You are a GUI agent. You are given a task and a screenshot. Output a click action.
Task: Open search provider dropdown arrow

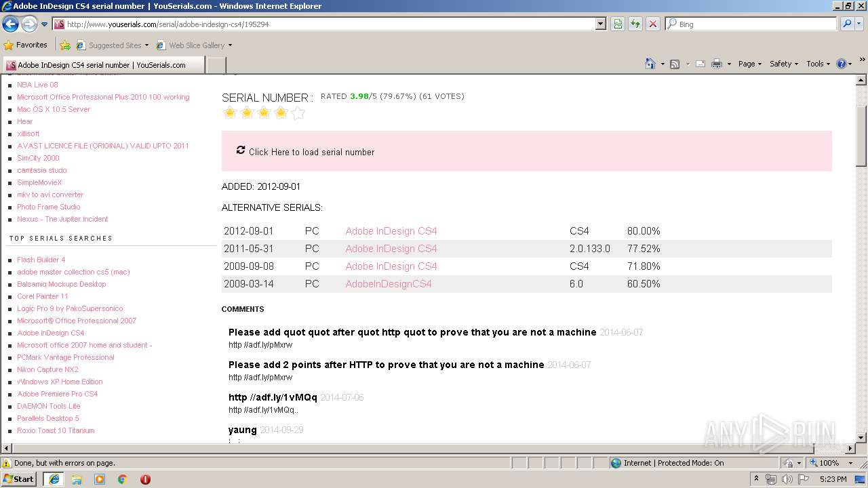pos(860,24)
